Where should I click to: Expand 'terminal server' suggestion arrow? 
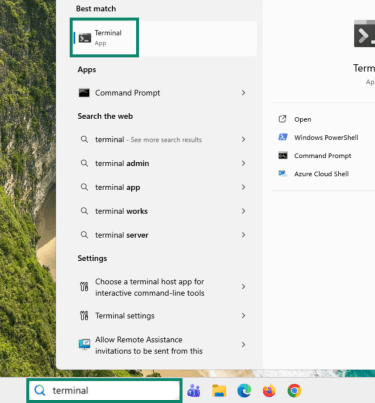click(243, 235)
